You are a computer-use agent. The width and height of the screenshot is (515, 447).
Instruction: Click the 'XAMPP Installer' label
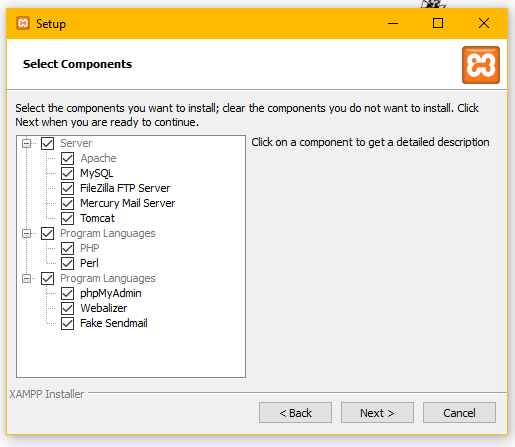(x=46, y=394)
